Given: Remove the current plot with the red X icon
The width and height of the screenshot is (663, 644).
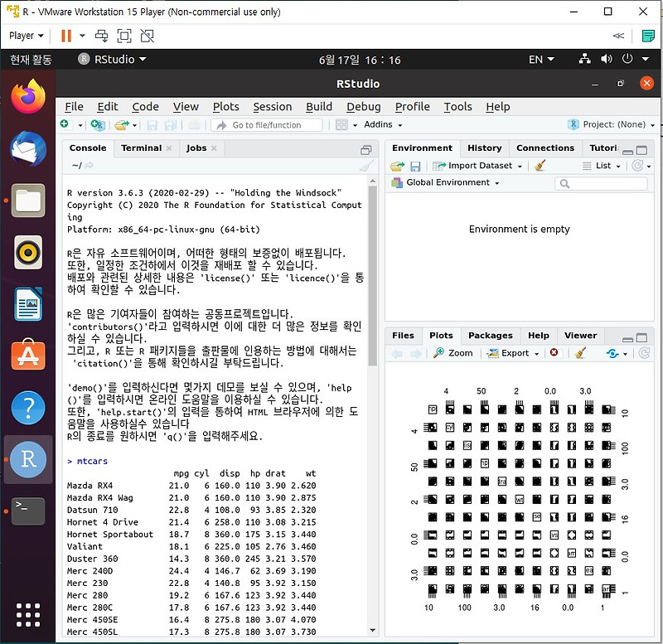Looking at the screenshot, I should (x=554, y=353).
